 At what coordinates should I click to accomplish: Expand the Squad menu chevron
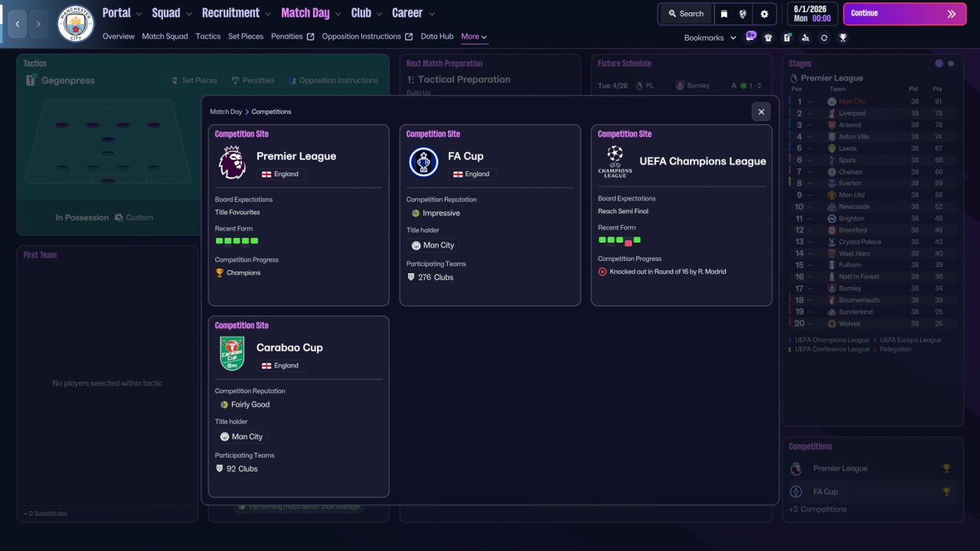(188, 14)
